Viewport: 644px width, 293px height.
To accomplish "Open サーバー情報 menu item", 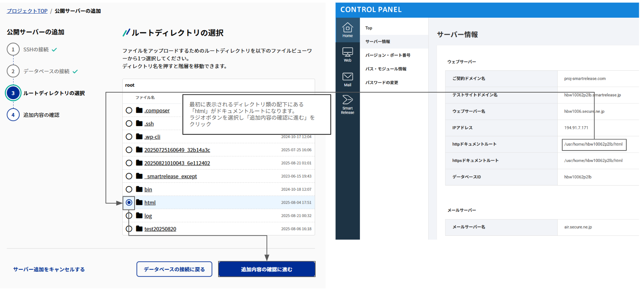I will [378, 42].
